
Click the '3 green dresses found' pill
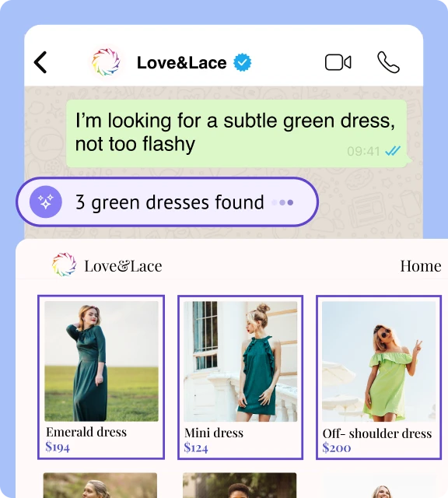pyautogui.click(x=167, y=202)
